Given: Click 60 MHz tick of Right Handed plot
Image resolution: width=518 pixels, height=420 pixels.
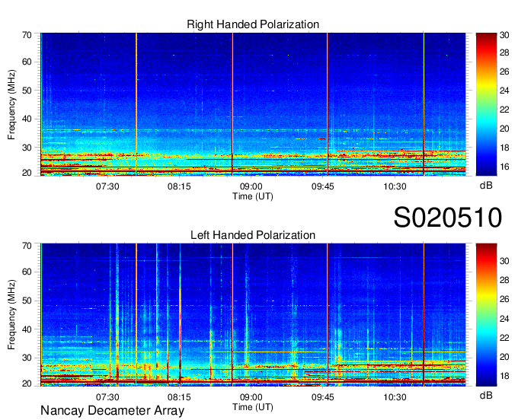Looking at the screenshot, I should 27,62.
